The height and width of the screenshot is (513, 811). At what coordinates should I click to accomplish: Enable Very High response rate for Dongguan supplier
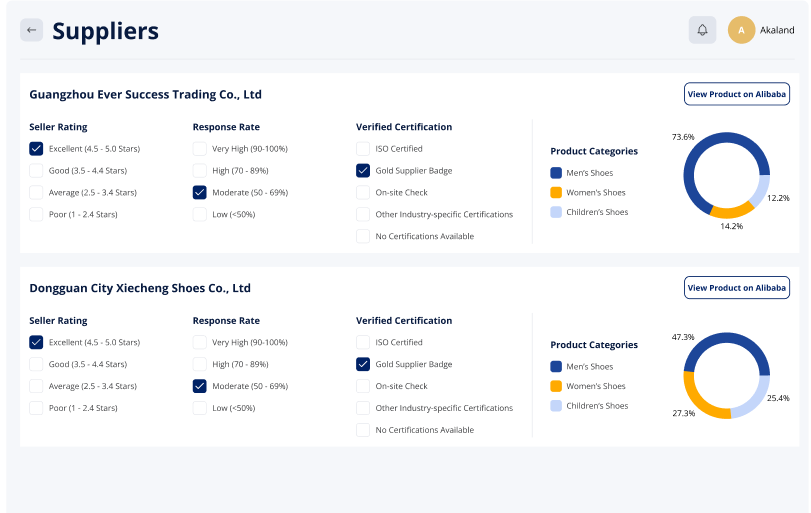[200, 343]
